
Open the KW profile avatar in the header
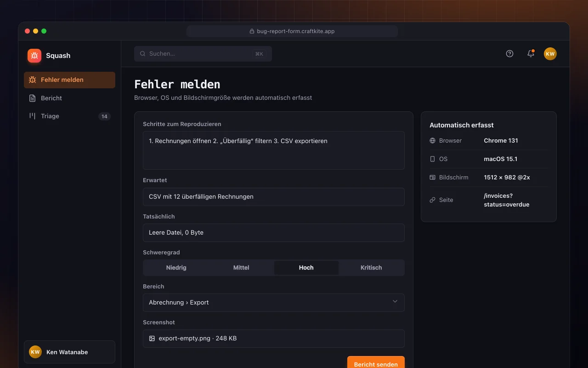point(550,54)
